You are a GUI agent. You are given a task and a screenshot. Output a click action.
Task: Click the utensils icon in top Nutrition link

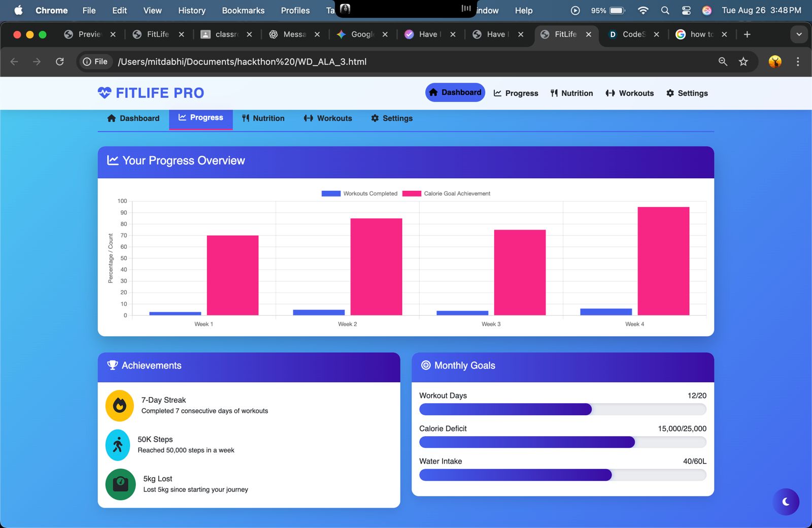554,93
